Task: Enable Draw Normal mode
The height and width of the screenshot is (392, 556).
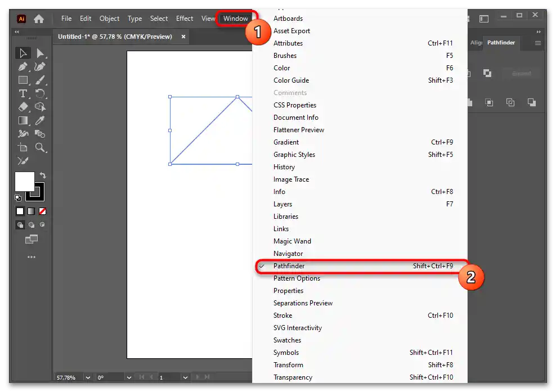Action: pos(20,225)
